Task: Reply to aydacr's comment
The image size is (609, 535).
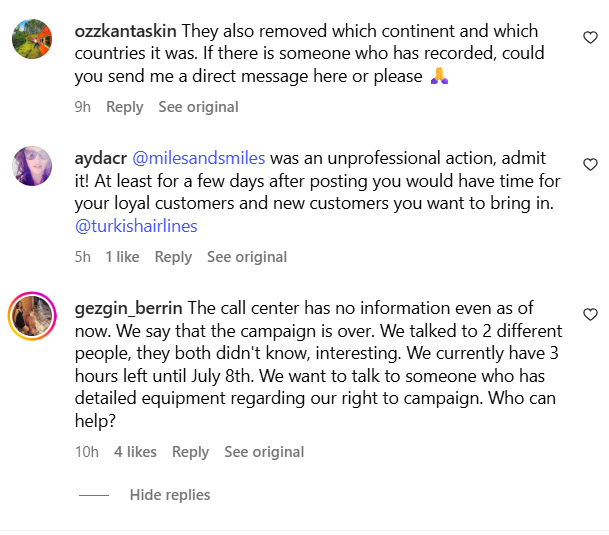Action: tap(173, 257)
